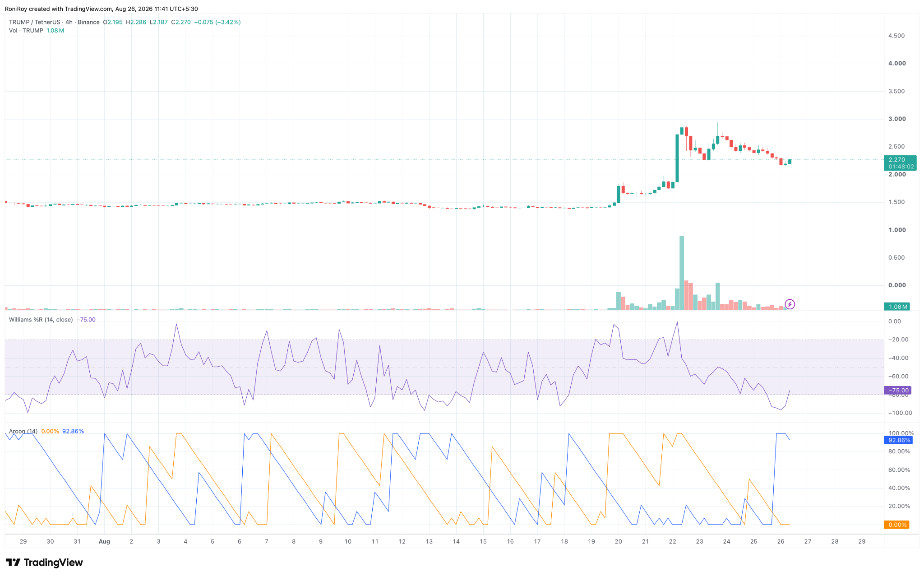
Task: Click the blue 92.86% Aroon legend value
Action: pos(73,431)
